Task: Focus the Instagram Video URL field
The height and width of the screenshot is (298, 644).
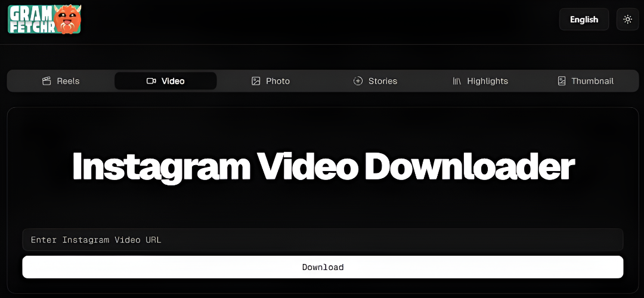Action: [x=323, y=240]
